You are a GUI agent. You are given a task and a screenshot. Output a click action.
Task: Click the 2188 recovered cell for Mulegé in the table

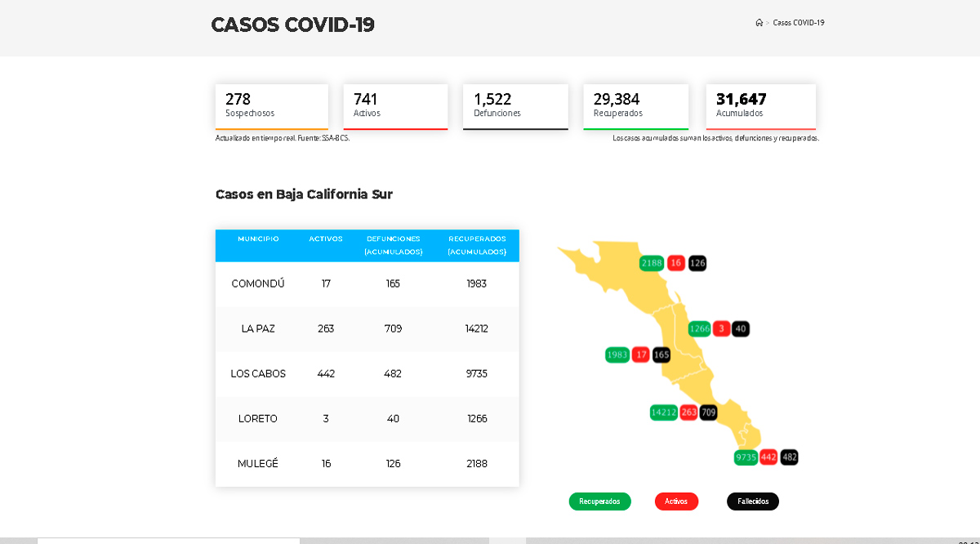tap(477, 464)
